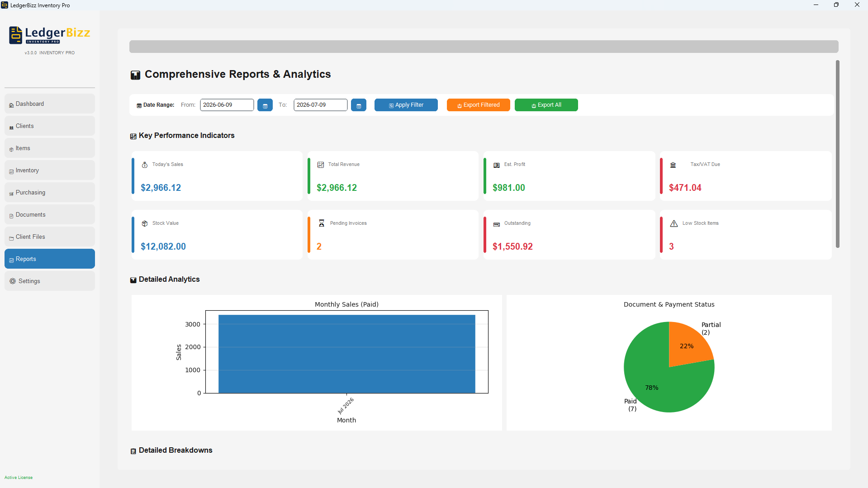The image size is (868, 488).
Task: Open the From date calendar picker
Action: 265,105
